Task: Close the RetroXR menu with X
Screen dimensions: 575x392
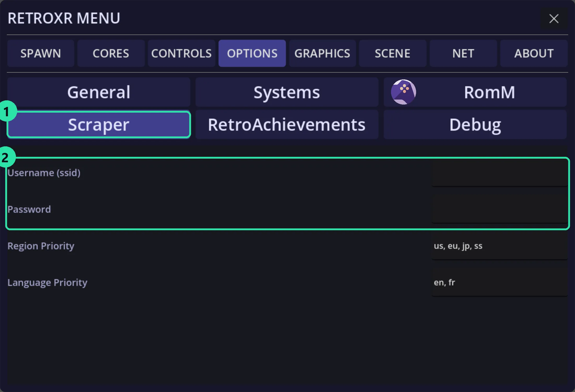Action: click(554, 19)
